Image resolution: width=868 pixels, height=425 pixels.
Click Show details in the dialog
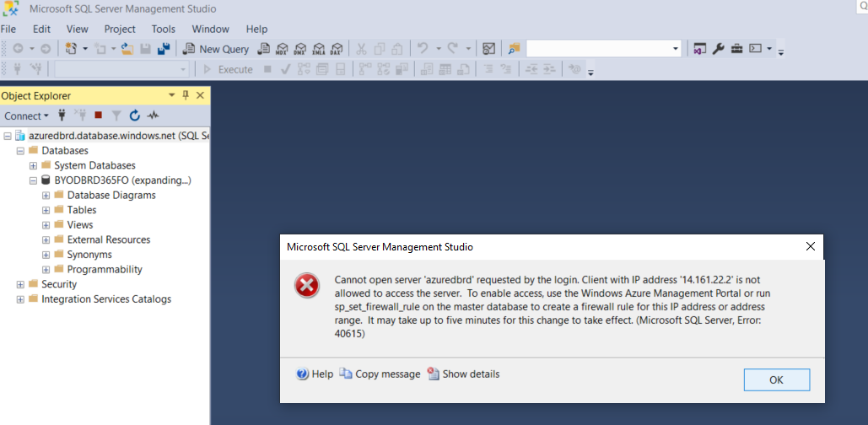463,374
